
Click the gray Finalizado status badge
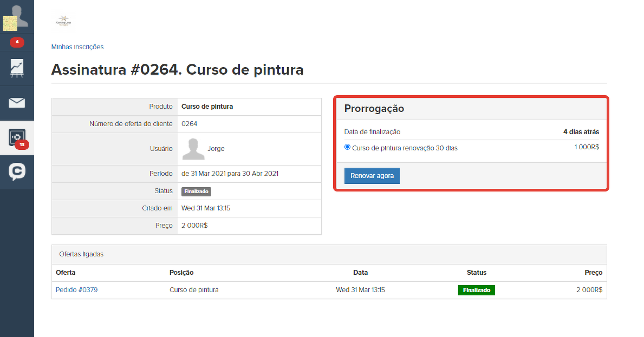point(196,191)
